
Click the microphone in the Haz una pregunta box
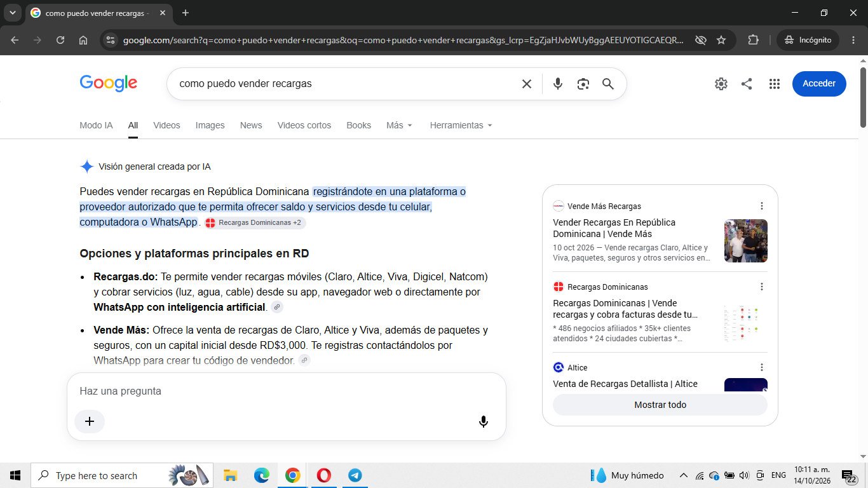(484, 421)
